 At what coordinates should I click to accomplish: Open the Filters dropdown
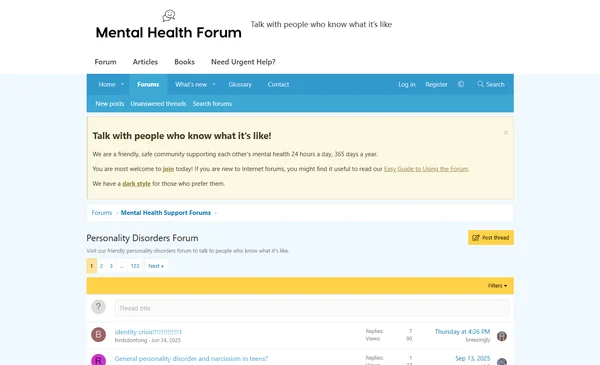[497, 285]
